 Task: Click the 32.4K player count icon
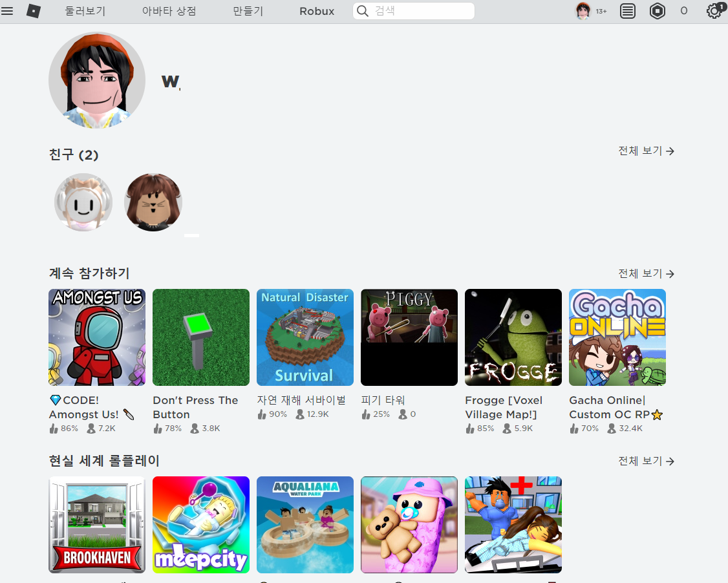click(612, 429)
